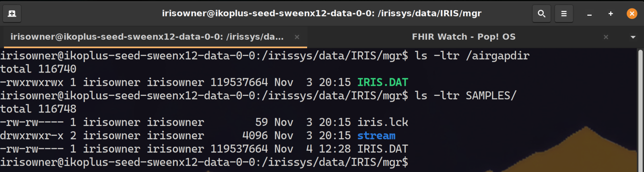This screenshot has height=172, width=644.
Task: Switch to FHIR Watch - Pop! OS tab
Action: (x=463, y=37)
